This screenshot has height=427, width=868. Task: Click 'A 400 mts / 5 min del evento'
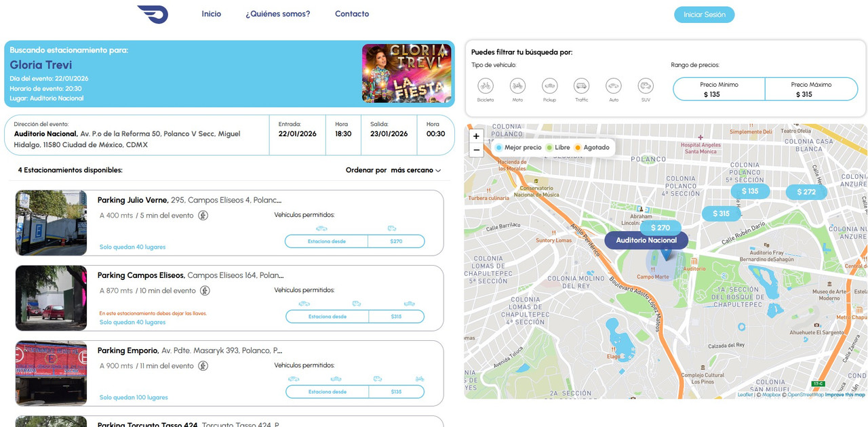[146, 216]
